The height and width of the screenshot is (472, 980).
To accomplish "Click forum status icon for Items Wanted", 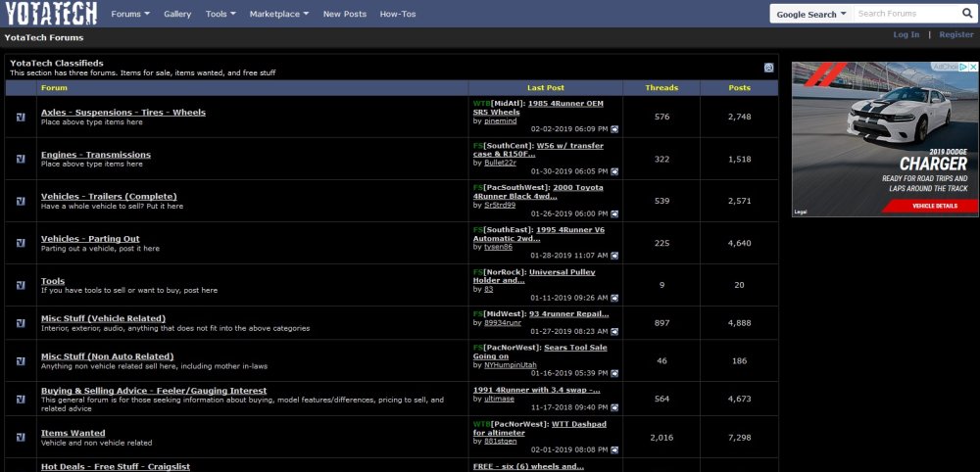I will [x=21, y=437].
